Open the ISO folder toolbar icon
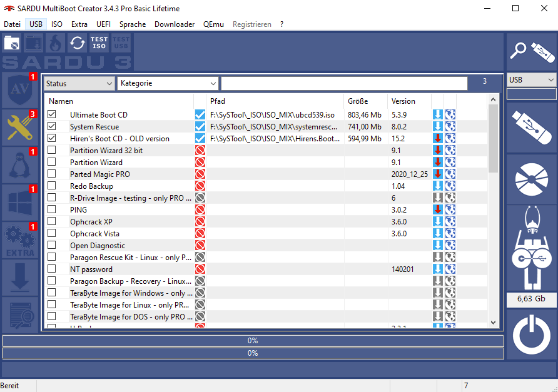558x392 pixels. [12, 43]
